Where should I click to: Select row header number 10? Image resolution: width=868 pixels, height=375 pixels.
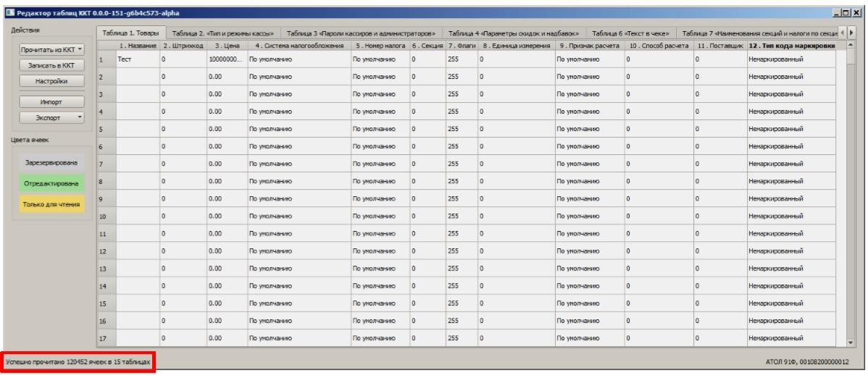pyautogui.click(x=105, y=216)
